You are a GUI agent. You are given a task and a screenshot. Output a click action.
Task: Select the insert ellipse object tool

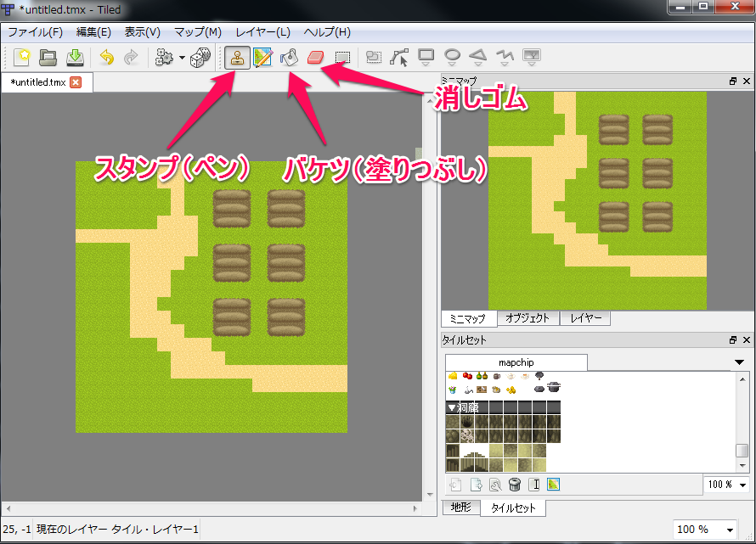[x=451, y=57]
